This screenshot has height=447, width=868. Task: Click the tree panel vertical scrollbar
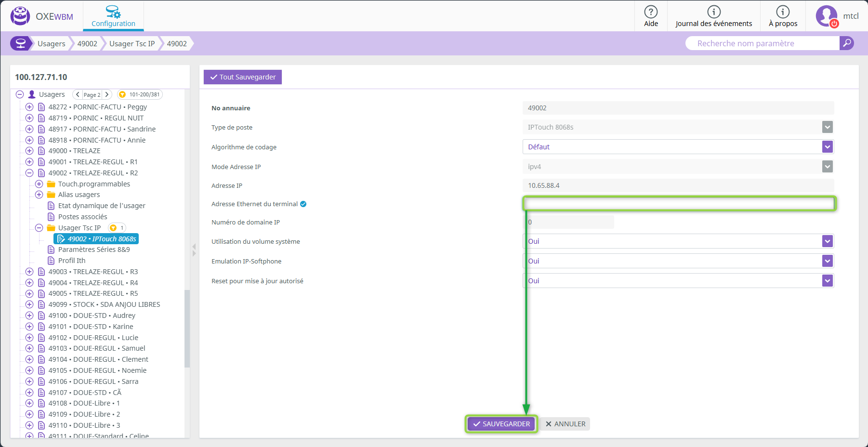click(187, 329)
